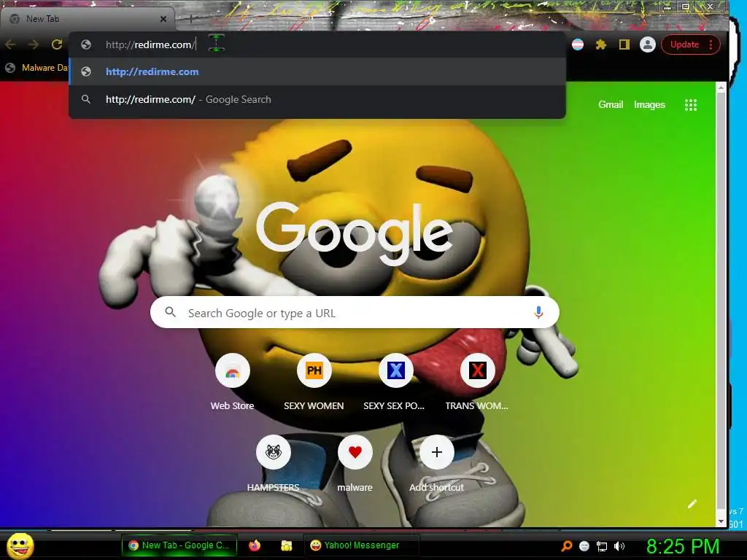Click the round face tray icon
The image size is (747, 560).
pos(584,546)
